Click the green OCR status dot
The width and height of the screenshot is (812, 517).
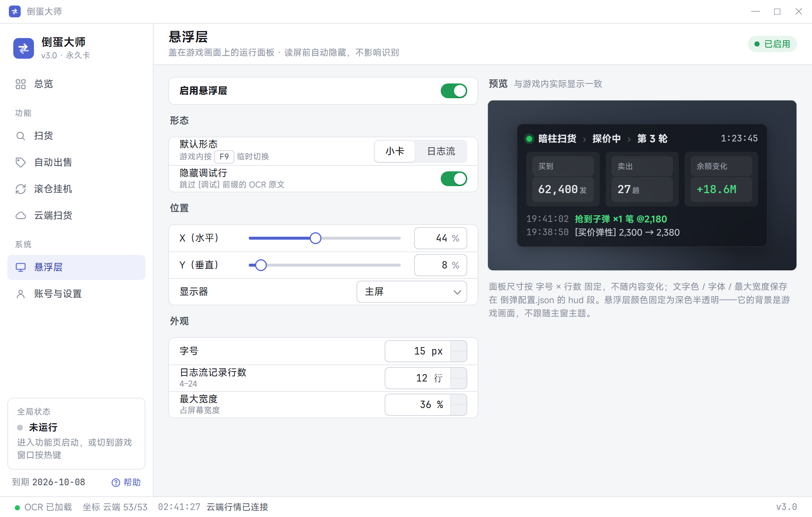(x=17, y=507)
